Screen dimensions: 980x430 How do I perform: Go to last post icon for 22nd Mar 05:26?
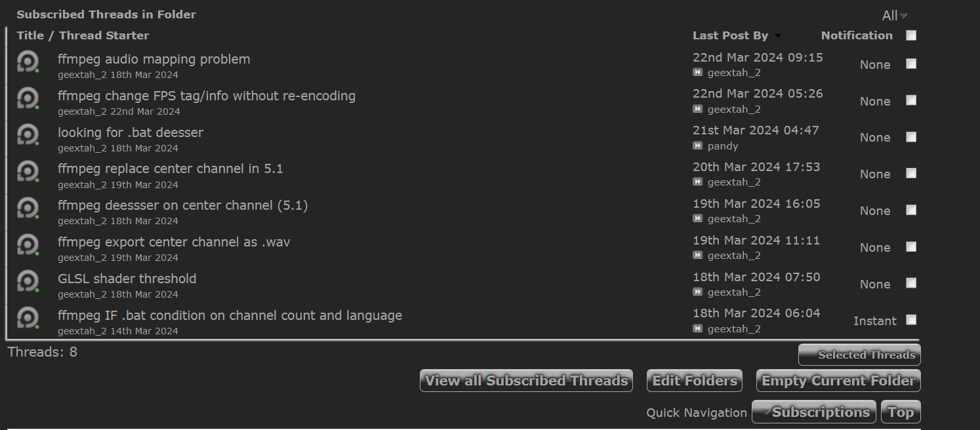pos(698,109)
